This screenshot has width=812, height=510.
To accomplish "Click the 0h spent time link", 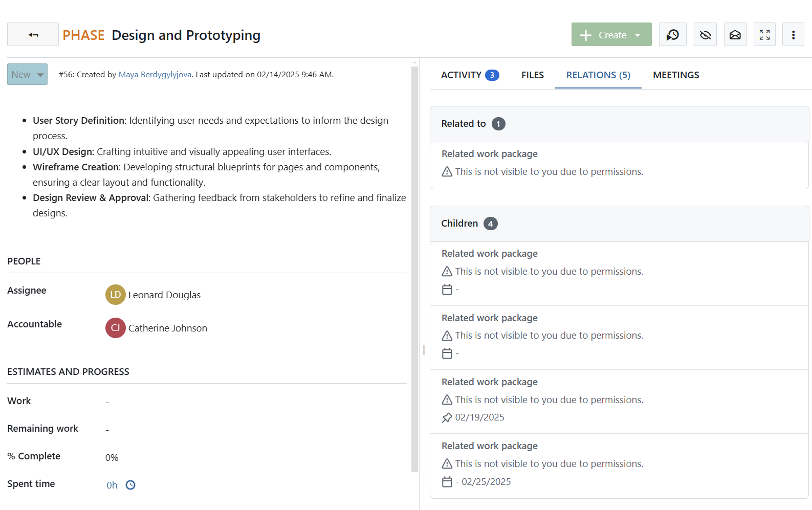I will point(112,485).
